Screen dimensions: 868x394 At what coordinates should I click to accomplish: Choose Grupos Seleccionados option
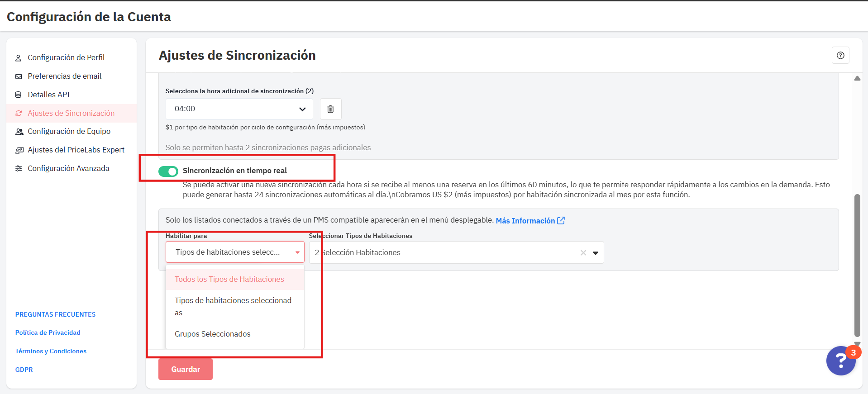pyautogui.click(x=213, y=334)
